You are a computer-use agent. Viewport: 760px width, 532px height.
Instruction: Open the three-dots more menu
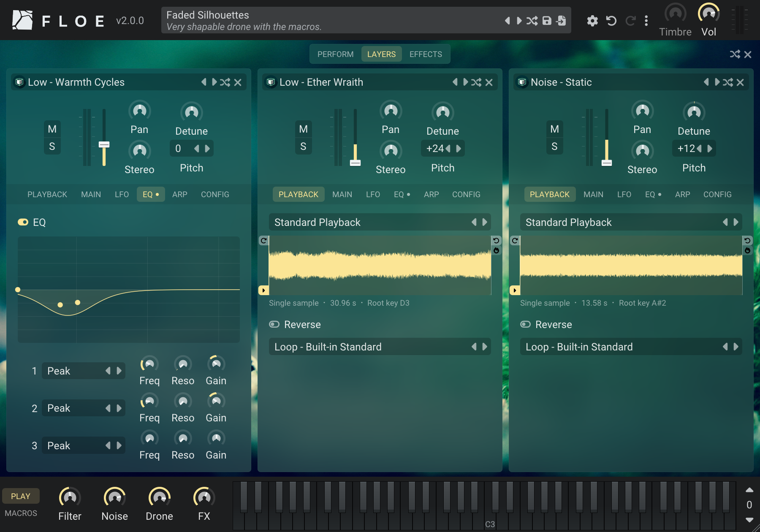[x=646, y=21]
